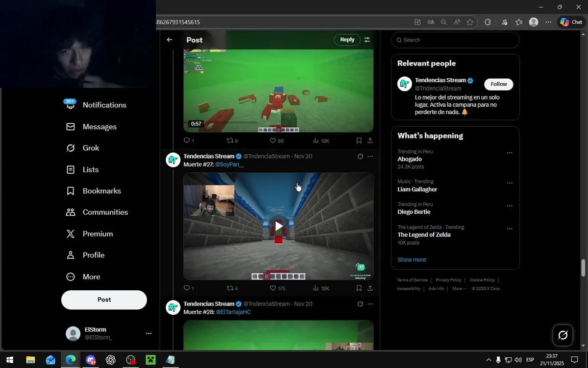The image size is (588, 368).
Task: Open the ChatGPT app from the taskbar
Action: 111,360
